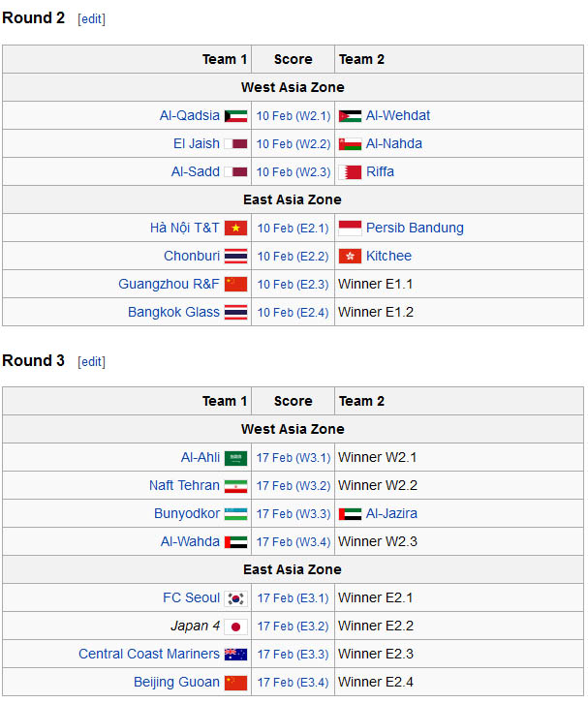Click the Oman flag beside Al-Nahda
This screenshot has height=703, width=588.
coord(350,144)
